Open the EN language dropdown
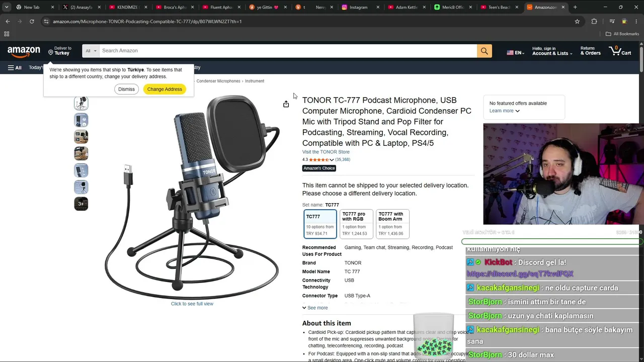This screenshot has width=644, height=362. pyautogui.click(x=516, y=52)
